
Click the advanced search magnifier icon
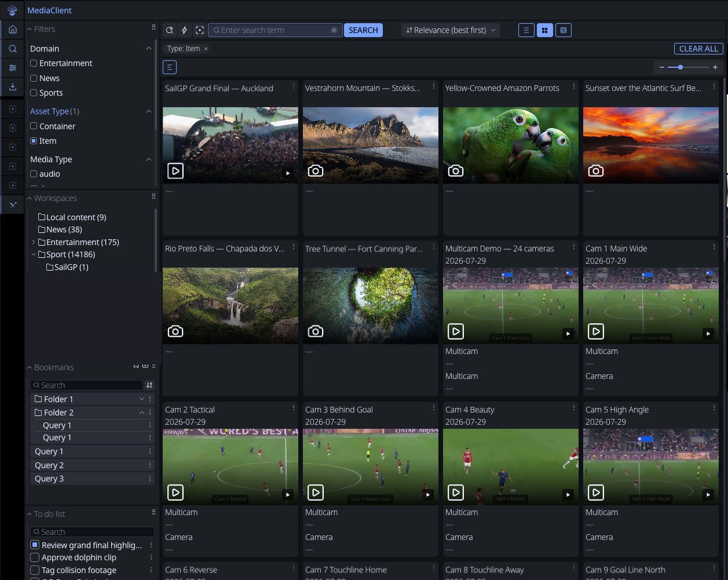(169, 30)
